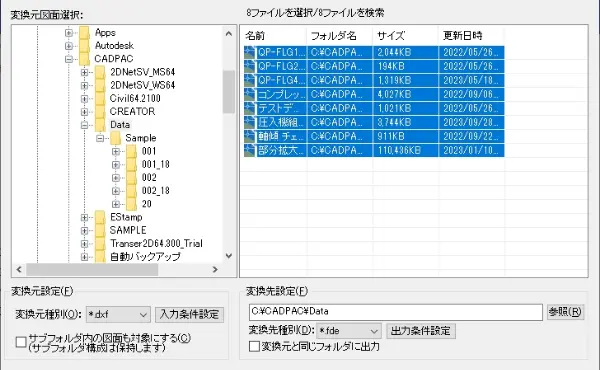Collapse the Data tree node
This screenshot has height=370, width=600.
tap(85, 125)
